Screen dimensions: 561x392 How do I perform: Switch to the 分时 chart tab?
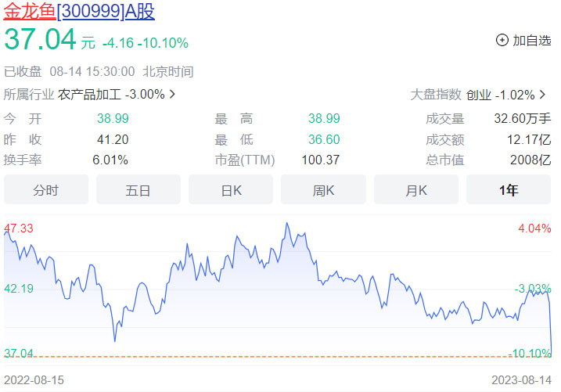click(46, 189)
